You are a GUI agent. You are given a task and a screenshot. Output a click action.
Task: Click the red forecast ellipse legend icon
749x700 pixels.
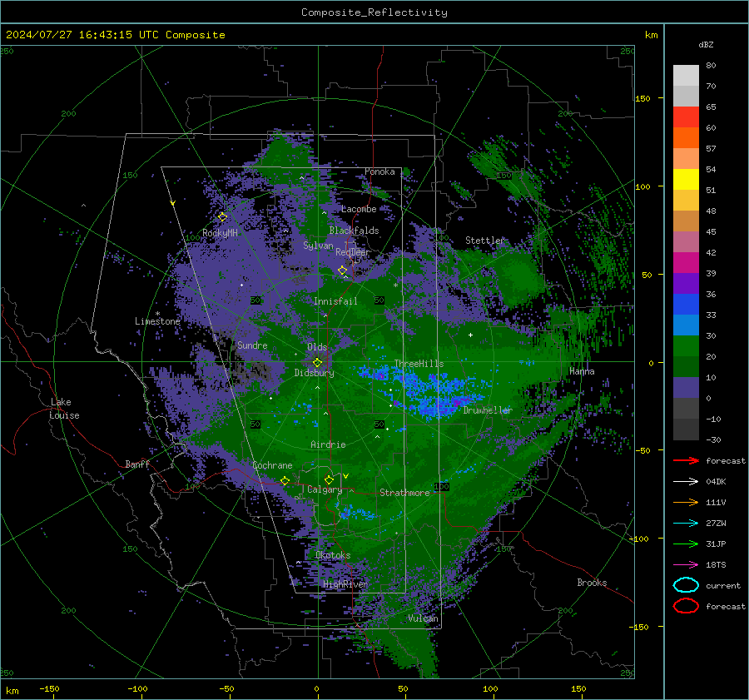(x=686, y=606)
